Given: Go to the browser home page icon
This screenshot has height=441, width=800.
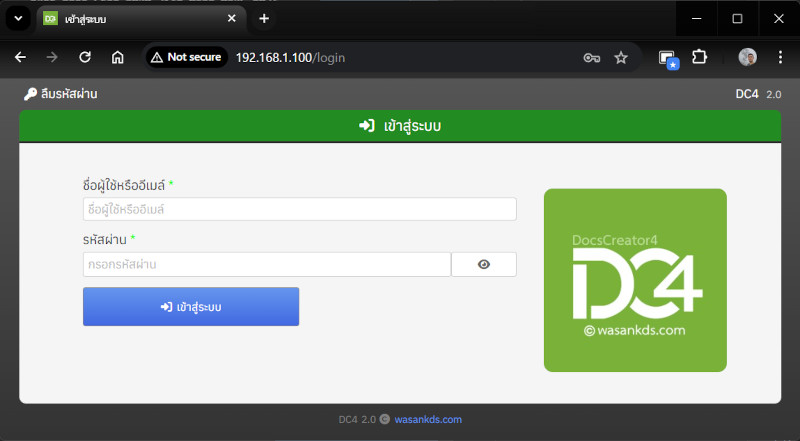Looking at the screenshot, I should 117,57.
